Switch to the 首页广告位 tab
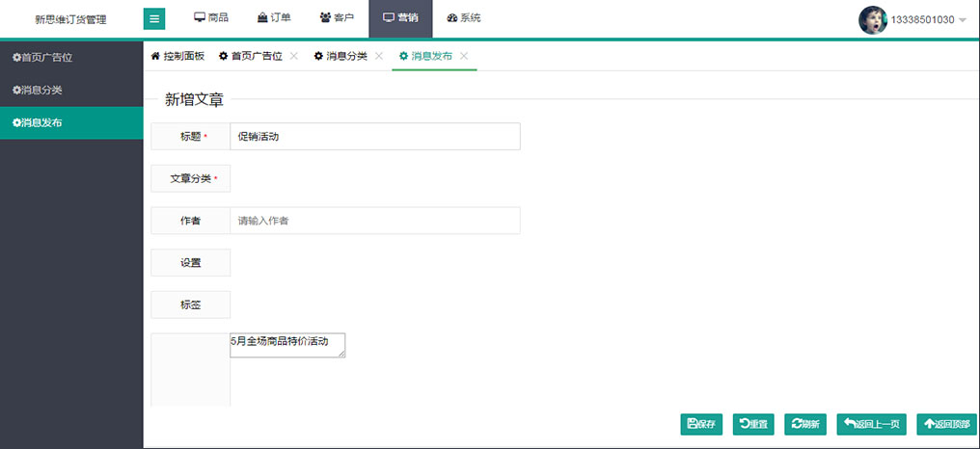 pyautogui.click(x=251, y=56)
